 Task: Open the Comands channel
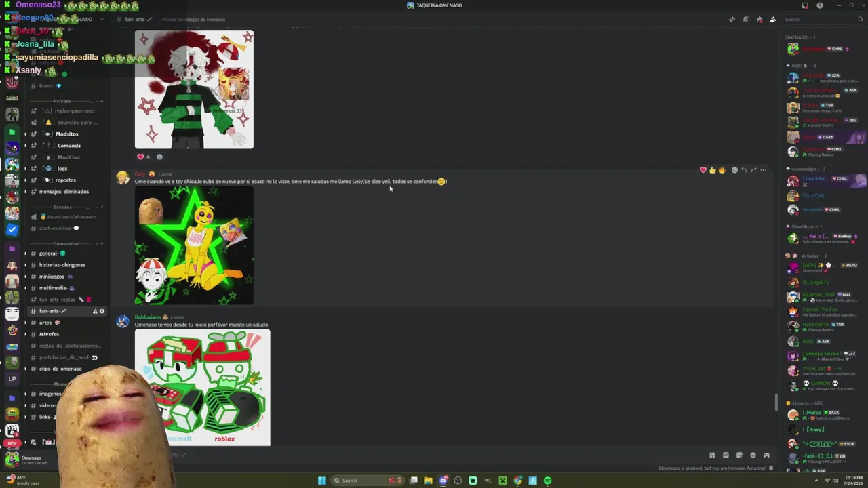click(66, 146)
